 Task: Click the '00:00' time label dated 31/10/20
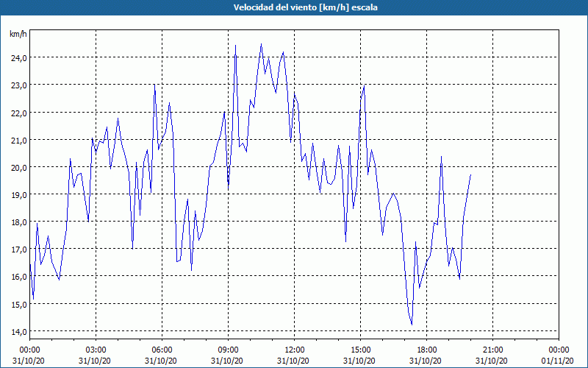[29, 350]
